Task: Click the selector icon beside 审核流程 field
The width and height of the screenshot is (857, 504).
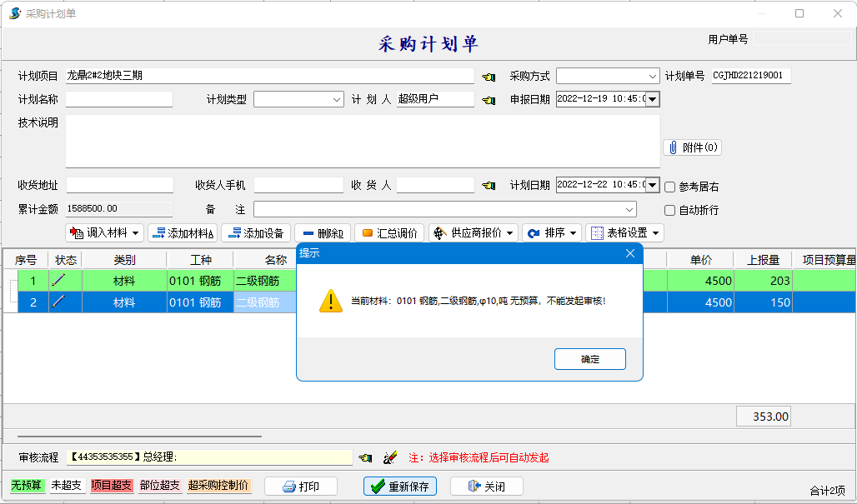Action: [365, 457]
